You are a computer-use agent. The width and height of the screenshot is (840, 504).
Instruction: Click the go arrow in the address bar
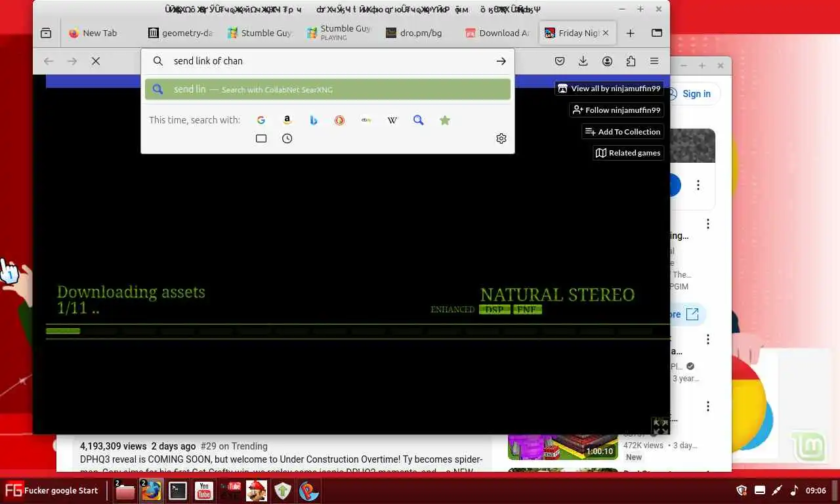[501, 61]
